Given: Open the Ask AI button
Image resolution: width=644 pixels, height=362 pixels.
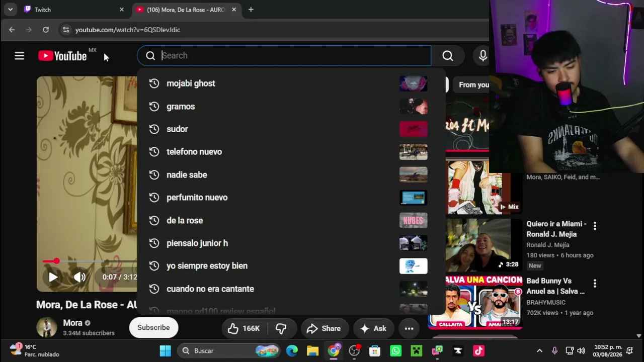Looking at the screenshot, I should (x=373, y=329).
